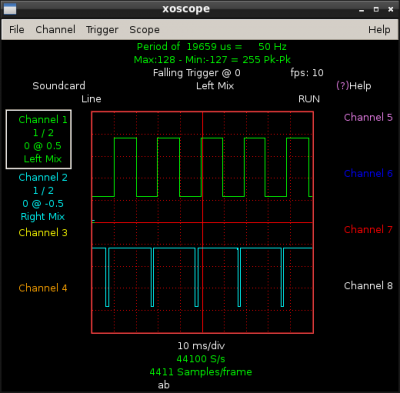Click the Line mode label
This screenshot has width=400, height=393.
coord(91,99)
